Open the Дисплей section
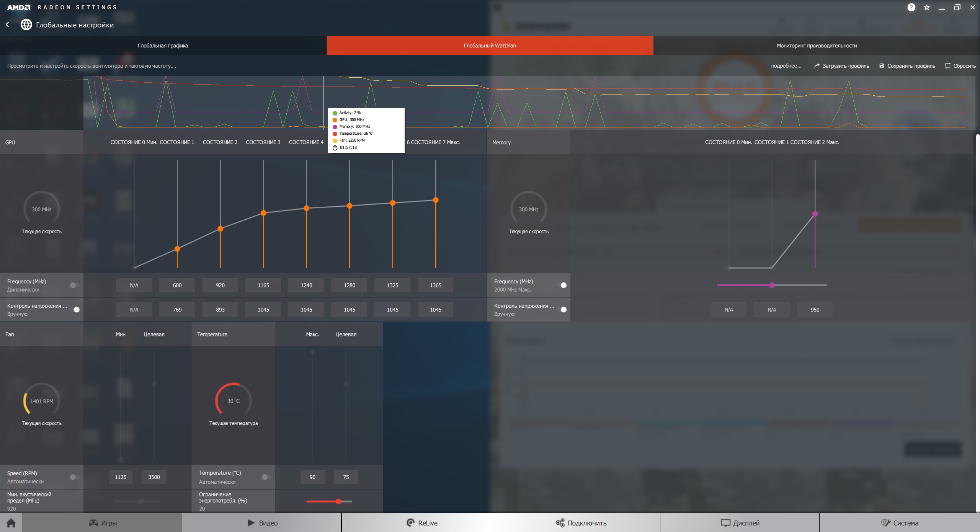Image resolution: width=980 pixels, height=532 pixels. 740,523
